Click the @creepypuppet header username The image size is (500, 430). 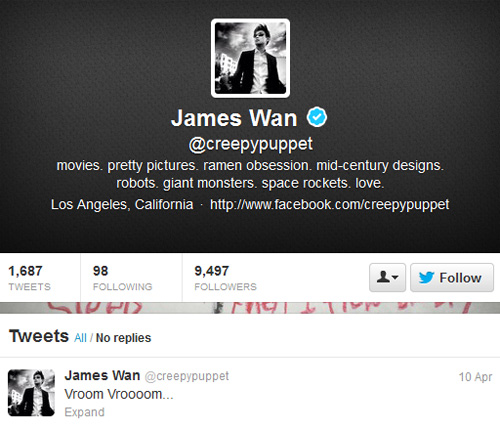pyautogui.click(x=251, y=144)
